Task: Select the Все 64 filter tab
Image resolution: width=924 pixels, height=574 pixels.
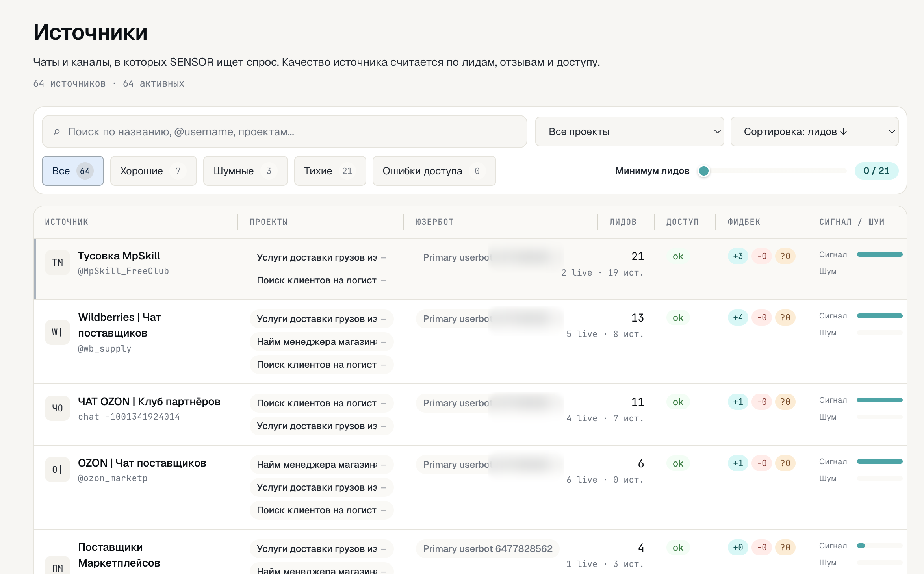Action: pos(73,171)
